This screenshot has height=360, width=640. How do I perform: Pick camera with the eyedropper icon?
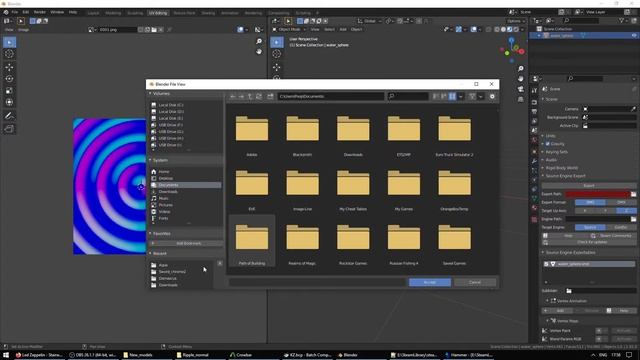(633, 109)
